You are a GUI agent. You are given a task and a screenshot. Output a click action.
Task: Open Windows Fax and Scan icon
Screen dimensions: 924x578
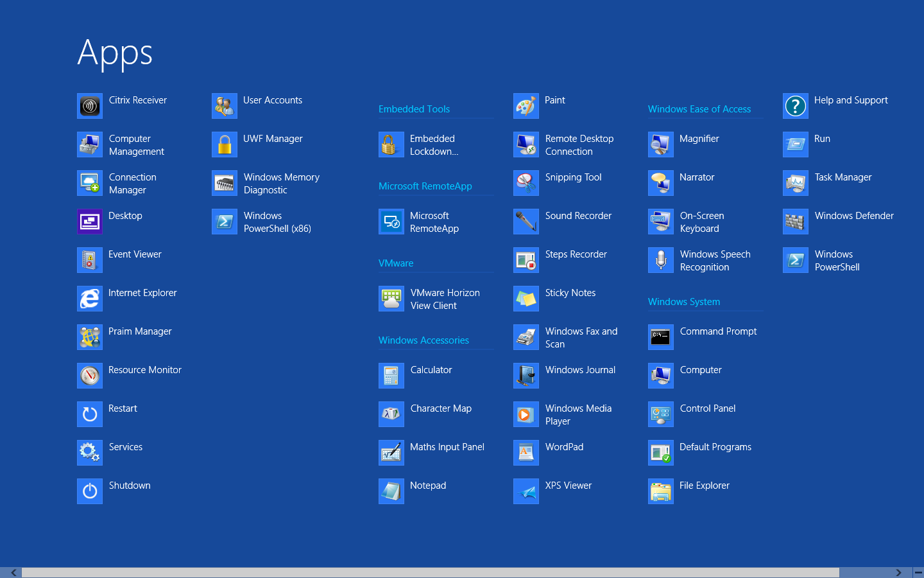pos(526,337)
